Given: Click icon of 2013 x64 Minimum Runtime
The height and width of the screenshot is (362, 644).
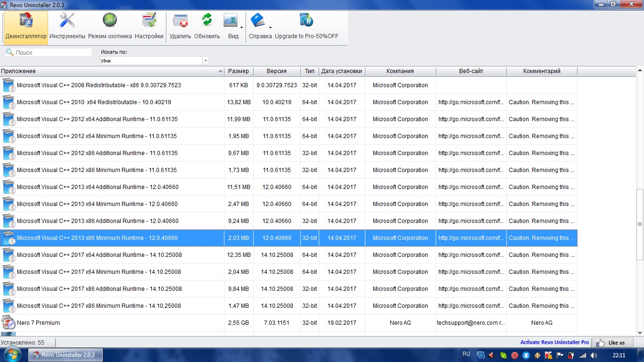Looking at the screenshot, I should [x=9, y=204].
